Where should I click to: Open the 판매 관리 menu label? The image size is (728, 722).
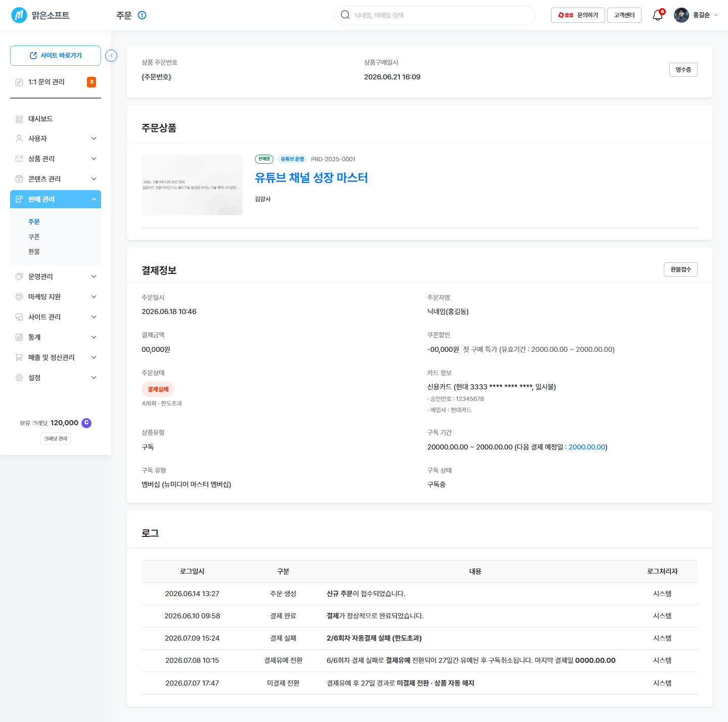click(41, 199)
